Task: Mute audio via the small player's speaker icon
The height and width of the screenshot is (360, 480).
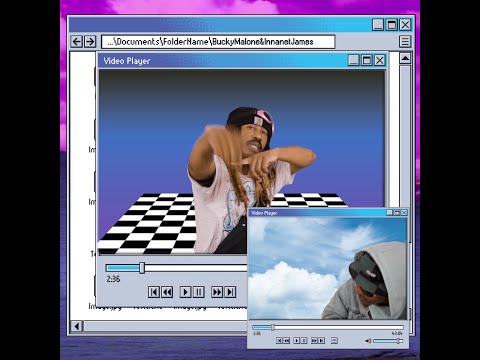Action: click(368, 341)
